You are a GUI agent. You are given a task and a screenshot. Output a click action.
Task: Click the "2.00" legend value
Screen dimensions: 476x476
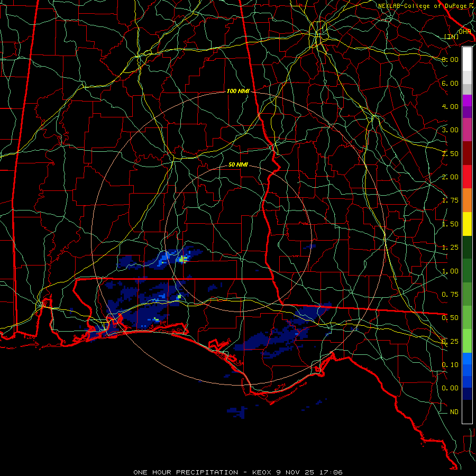coord(450,177)
